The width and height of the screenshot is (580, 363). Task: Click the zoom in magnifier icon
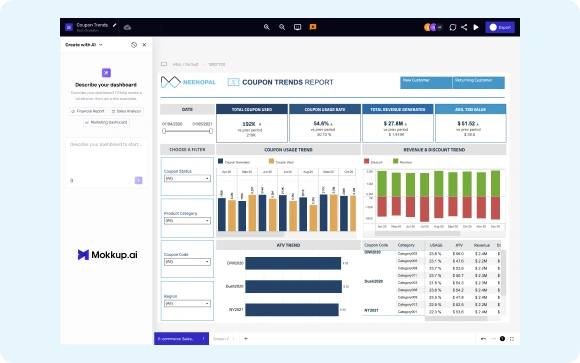click(267, 27)
